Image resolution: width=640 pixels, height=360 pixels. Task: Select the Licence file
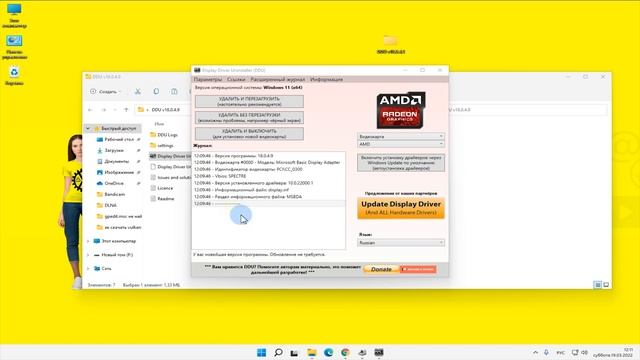[162, 188]
